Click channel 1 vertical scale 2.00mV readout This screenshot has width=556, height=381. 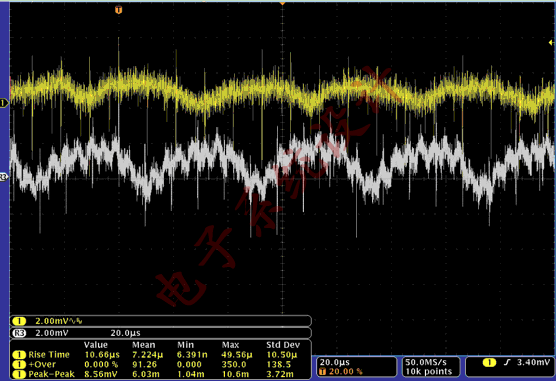52,321
